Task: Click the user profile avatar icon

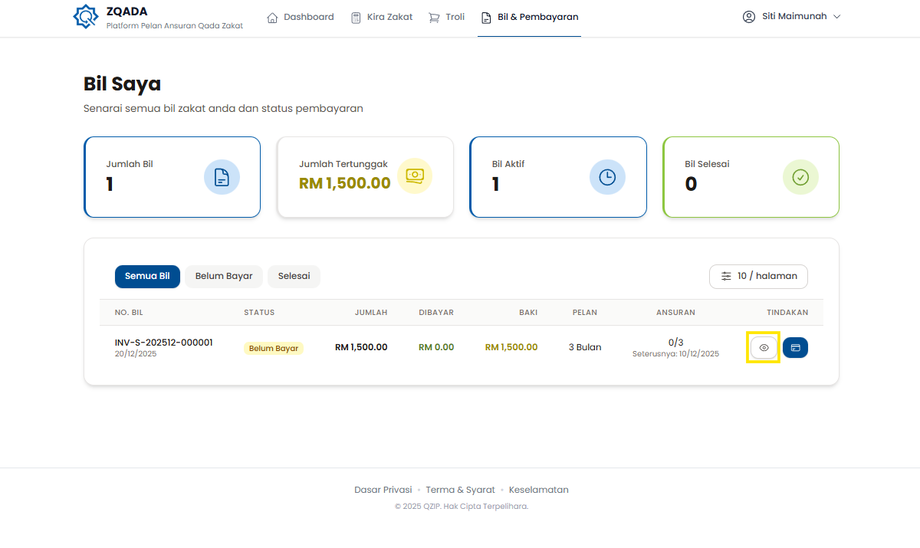Action: click(x=749, y=17)
